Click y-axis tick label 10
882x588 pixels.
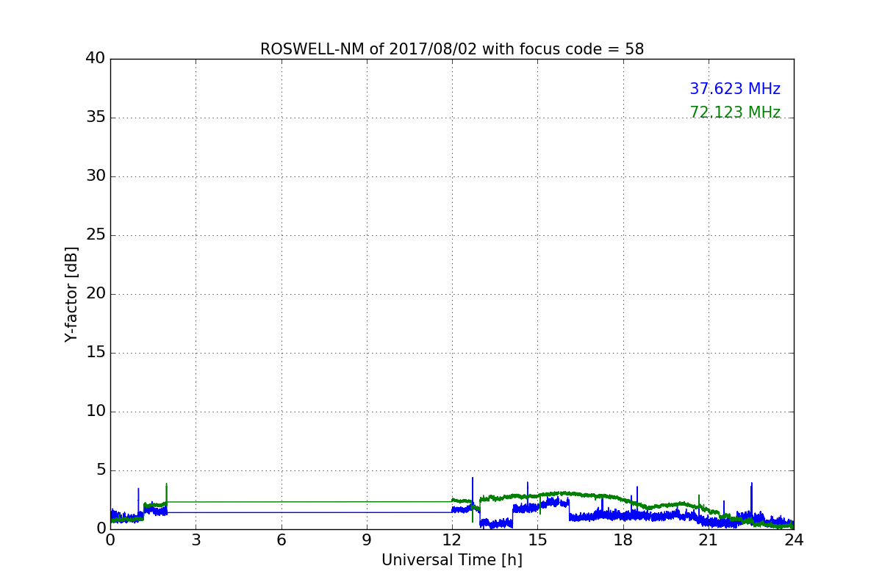pos(96,412)
